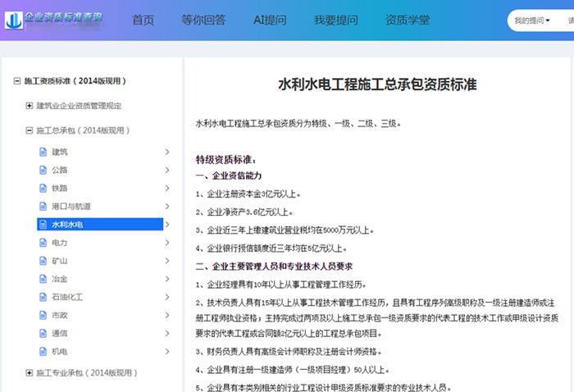The image size is (574, 392).
Task: Select the 机电 tree item
Action: point(60,351)
